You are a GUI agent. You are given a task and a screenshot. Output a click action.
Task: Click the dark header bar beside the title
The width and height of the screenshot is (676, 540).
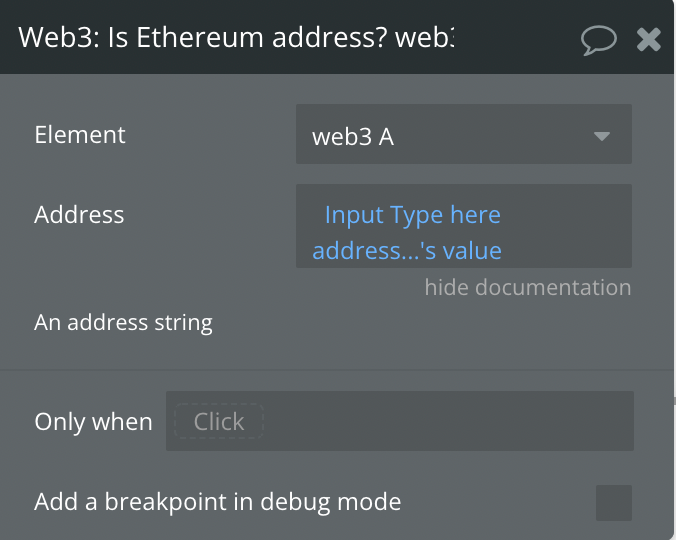[x=517, y=37]
